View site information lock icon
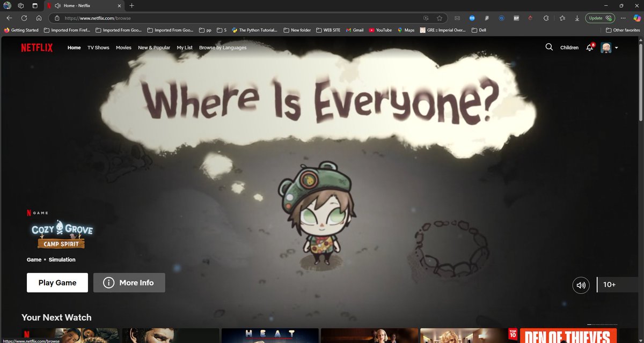Viewport: 644px width, 343px height. [56, 18]
